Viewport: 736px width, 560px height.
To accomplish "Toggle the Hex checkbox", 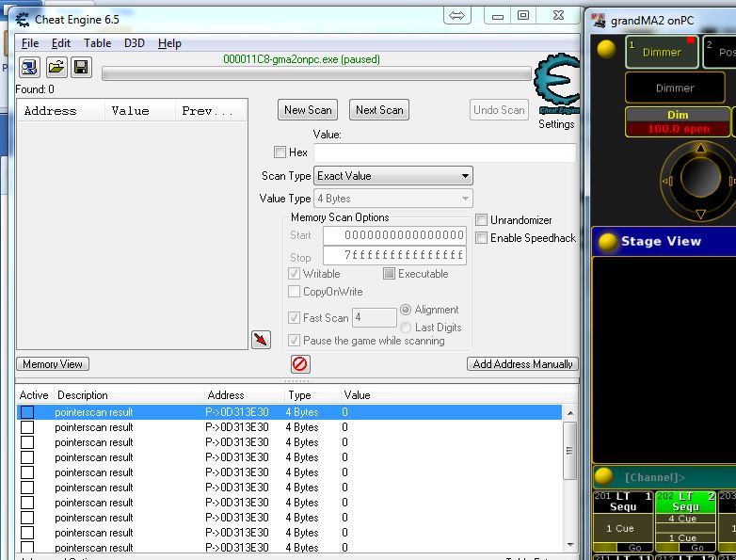I will pyautogui.click(x=280, y=152).
